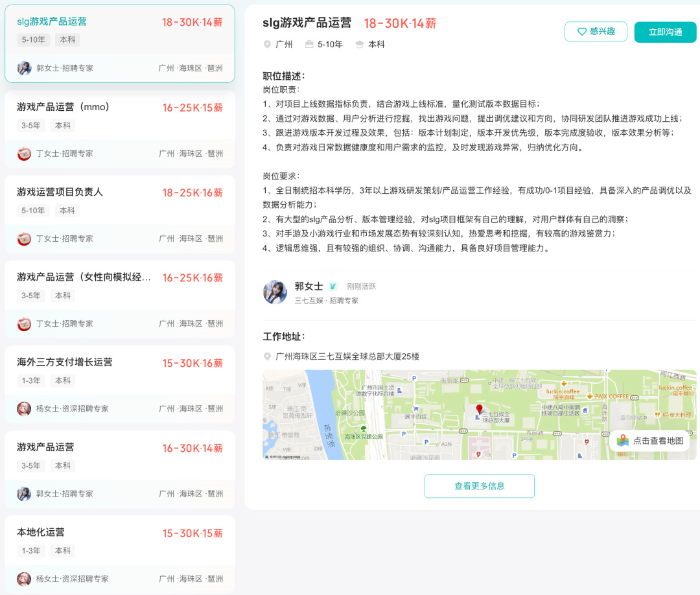Click the address pin icon beside 广州海珠区三七互娱全球总部大厦25楼

point(267,356)
